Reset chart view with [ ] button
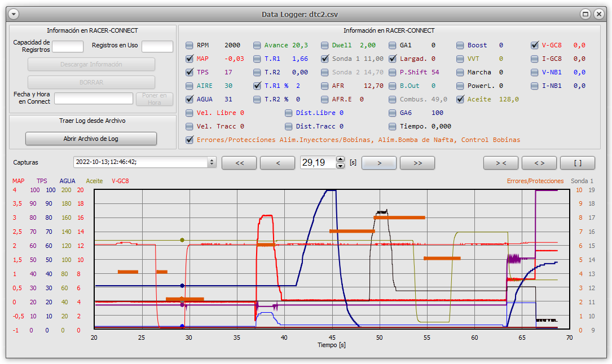 pyautogui.click(x=578, y=163)
